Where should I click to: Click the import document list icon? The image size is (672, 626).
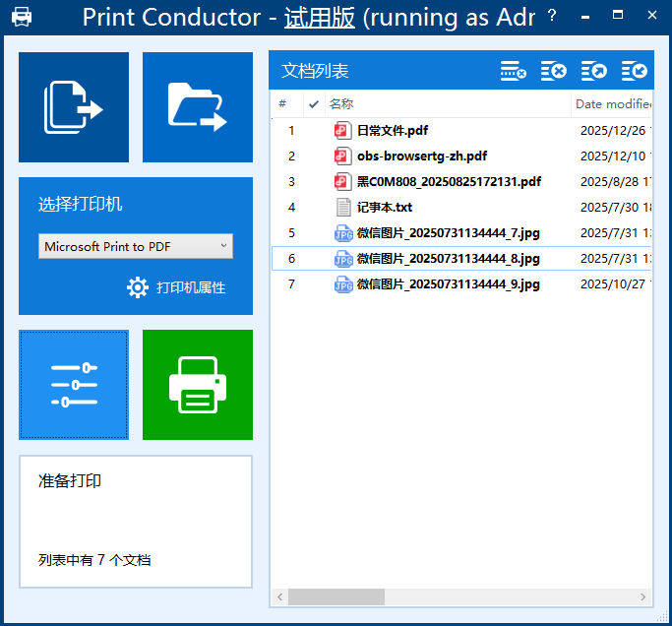(635, 71)
